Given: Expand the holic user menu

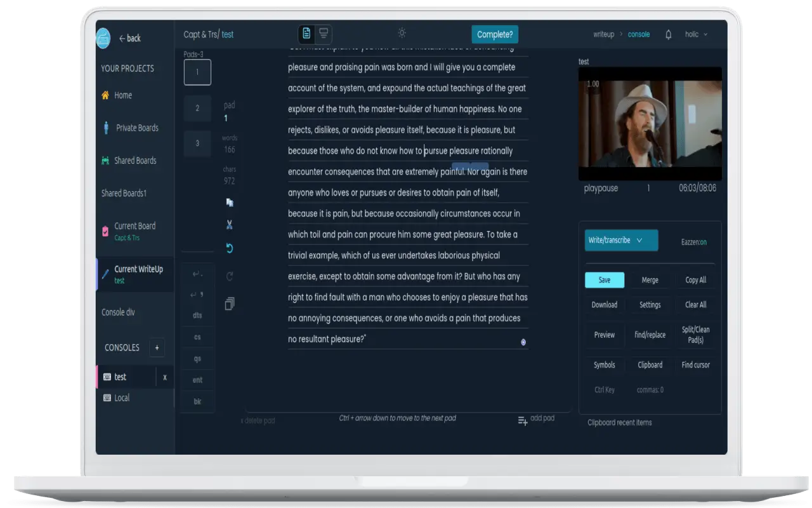Looking at the screenshot, I should pos(696,35).
